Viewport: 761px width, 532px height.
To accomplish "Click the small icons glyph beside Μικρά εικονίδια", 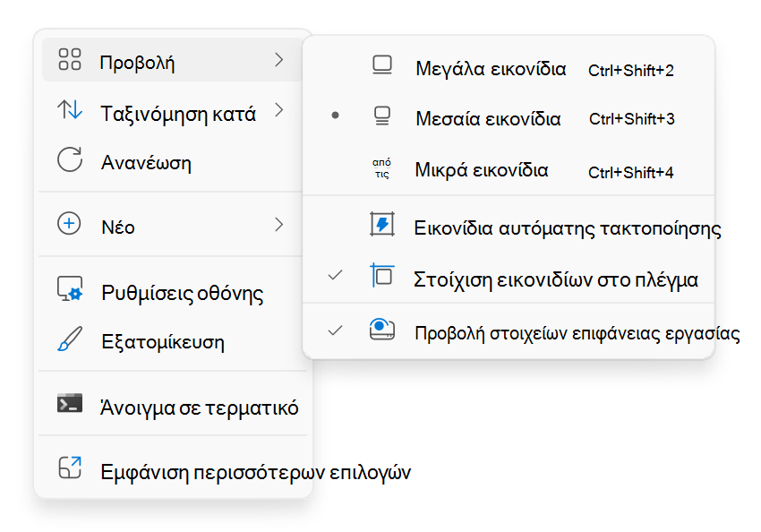I will pyautogui.click(x=381, y=168).
